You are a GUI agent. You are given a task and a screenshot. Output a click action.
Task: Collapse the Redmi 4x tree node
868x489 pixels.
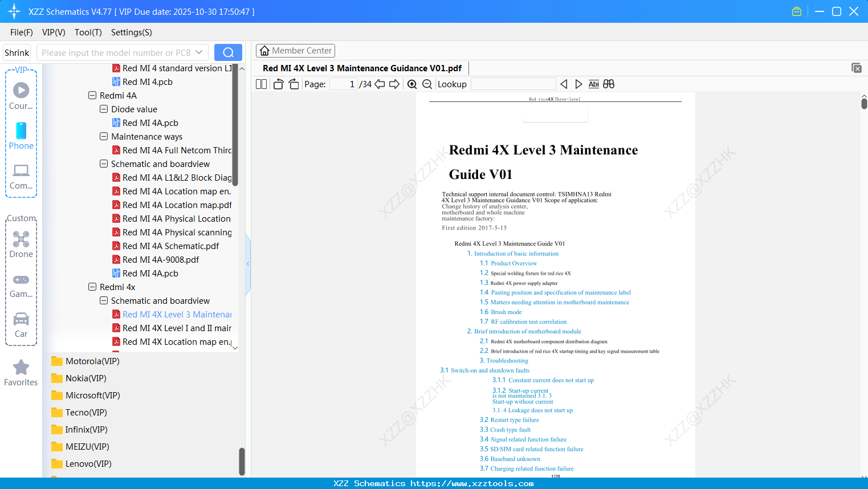(92, 287)
